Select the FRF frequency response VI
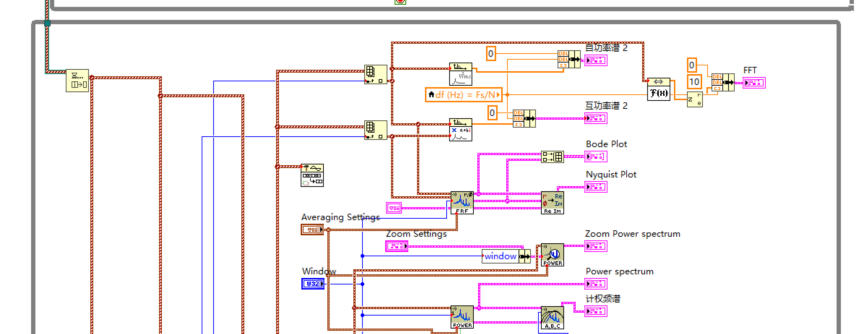The width and height of the screenshot is (868, 334). [x=462, y=203]
